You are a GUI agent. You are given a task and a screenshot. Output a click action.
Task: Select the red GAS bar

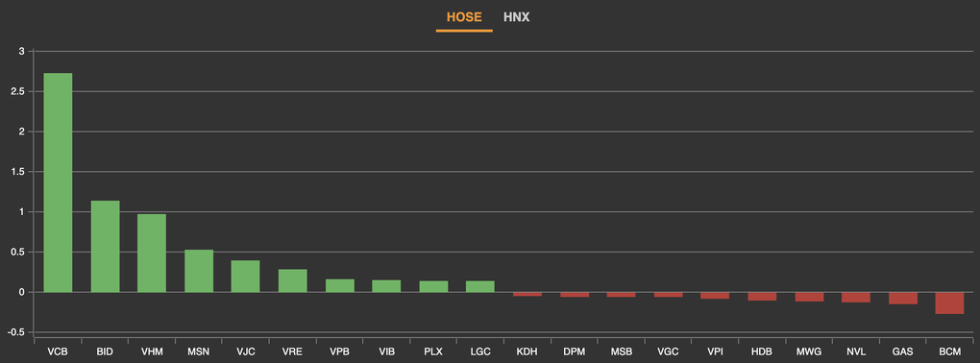point(902,298)
